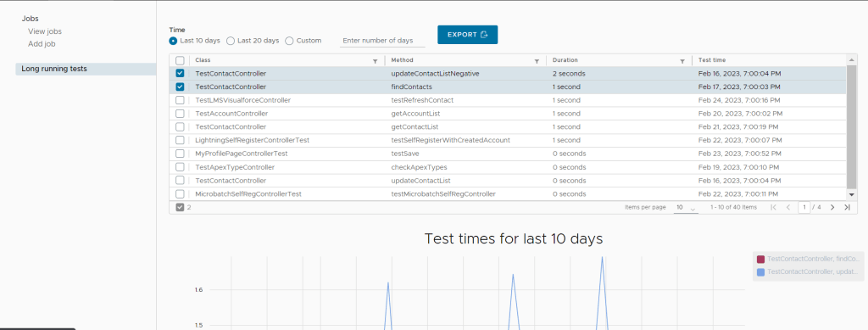868x330 pixels.
Task: Click the TestAccountController class cell
Action: [231, 114]
